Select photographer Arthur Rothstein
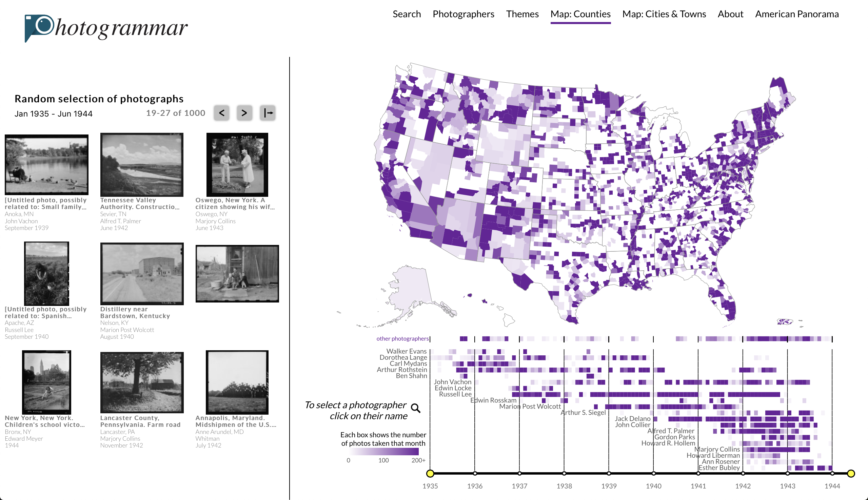Screen dimensions: 868x500 pos(402,370)
